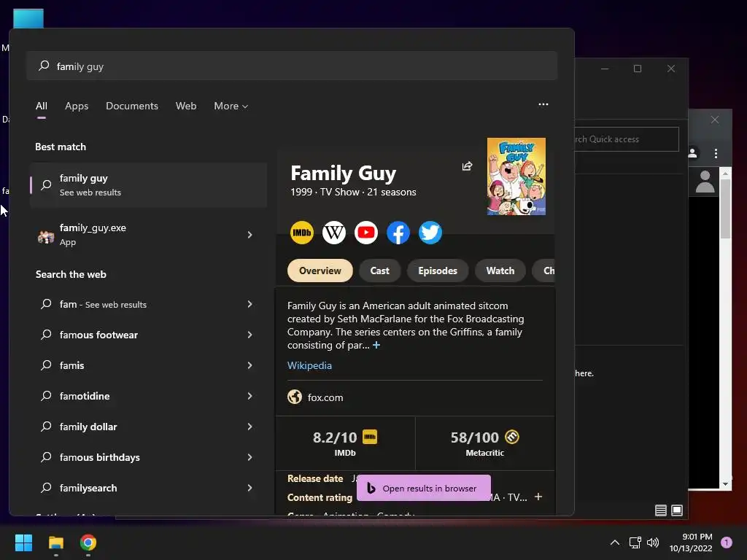The image size is (747, 560).
Task: Select 'family guy See web results' best match
Action: [148, 184]
